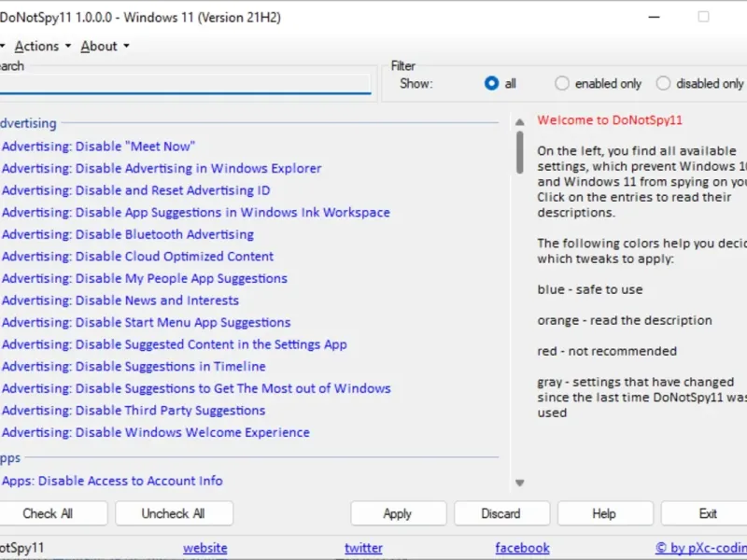Open the Help dialog button
This screenshot has height=560, width=747.
pos(604,513)
